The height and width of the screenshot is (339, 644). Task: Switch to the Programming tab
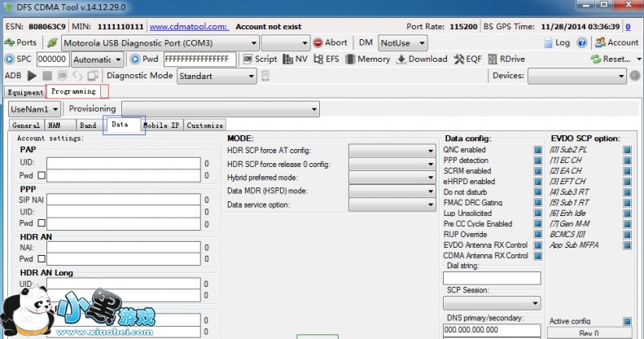point(73,91)
